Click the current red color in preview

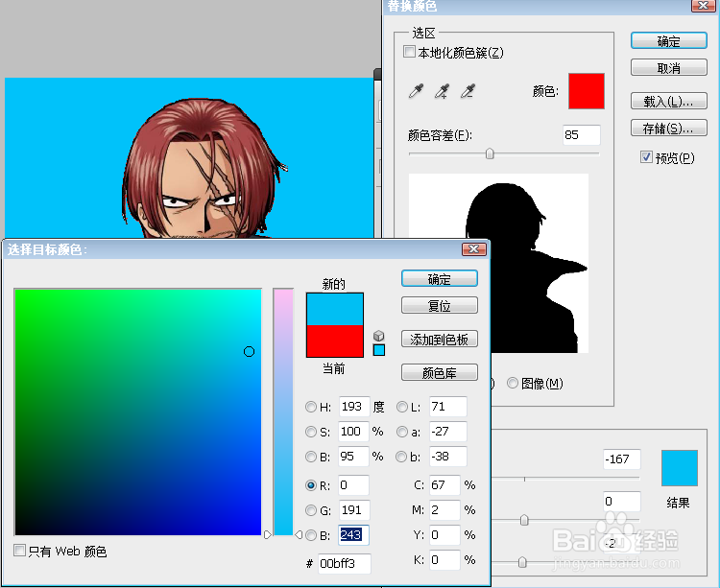335,341
